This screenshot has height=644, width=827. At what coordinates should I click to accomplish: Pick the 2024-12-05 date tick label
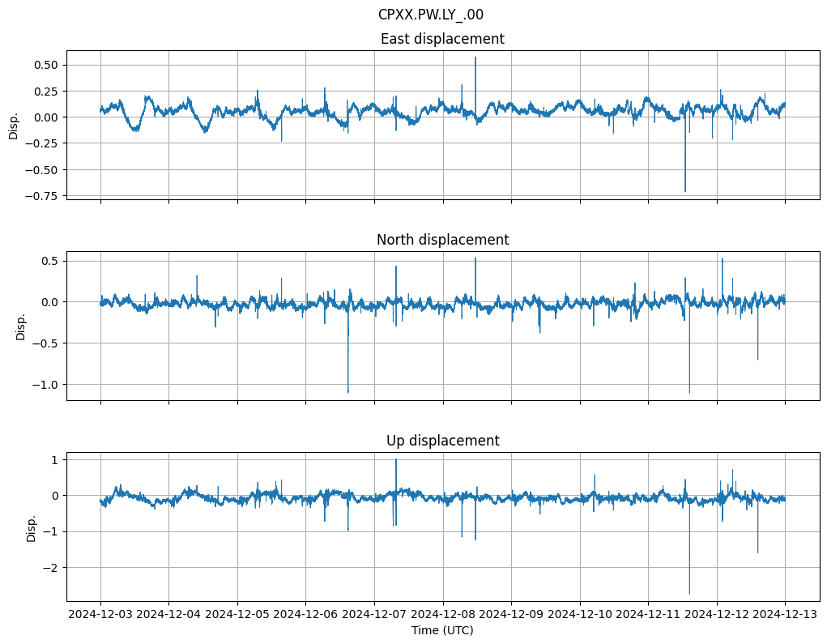[237, 614]
